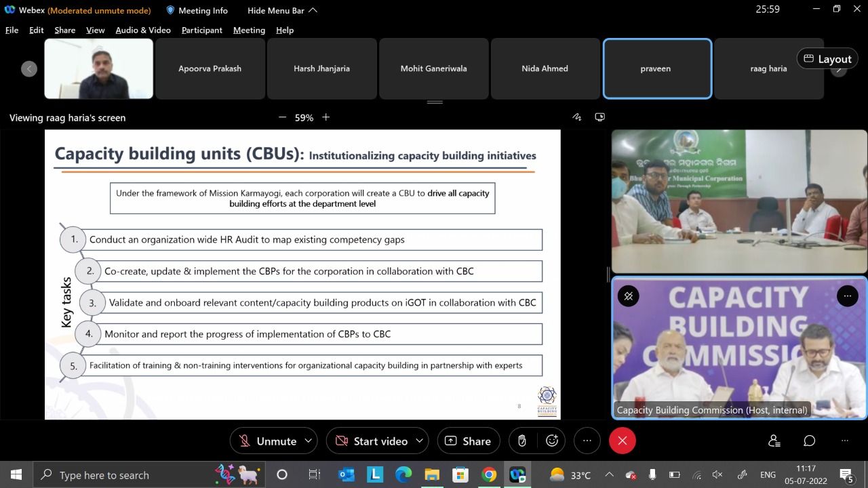Open the chat bubble icon
Image resolution: width=868 pixels, height=488 pixels.
(809, 441)
